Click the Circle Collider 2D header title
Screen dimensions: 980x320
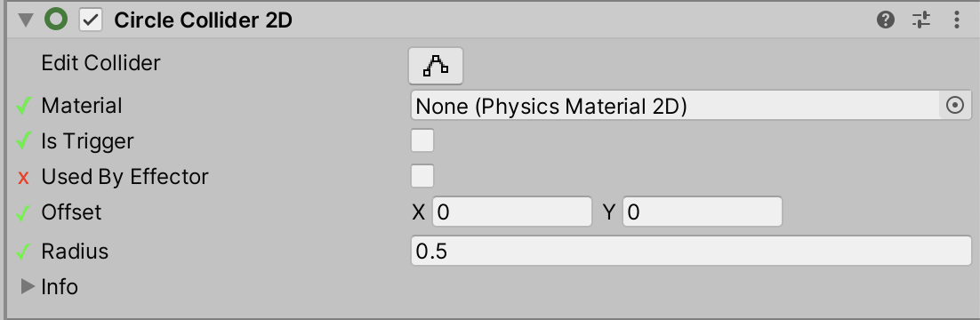point(203,20)
